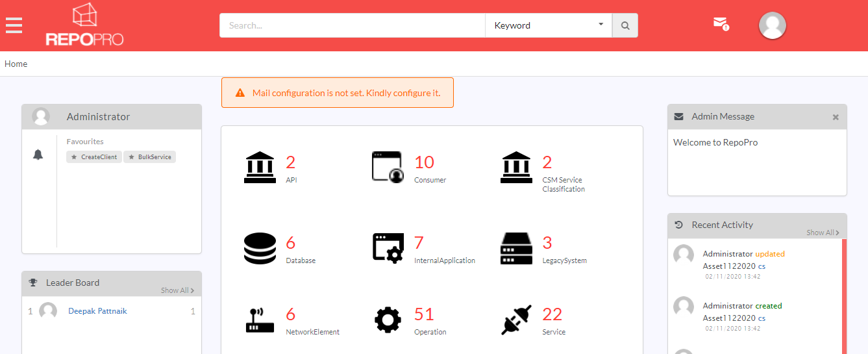Click the Recent Activity red scrollbar
Image resolution: width=868 pixels, height=354 pixels.
844,296
